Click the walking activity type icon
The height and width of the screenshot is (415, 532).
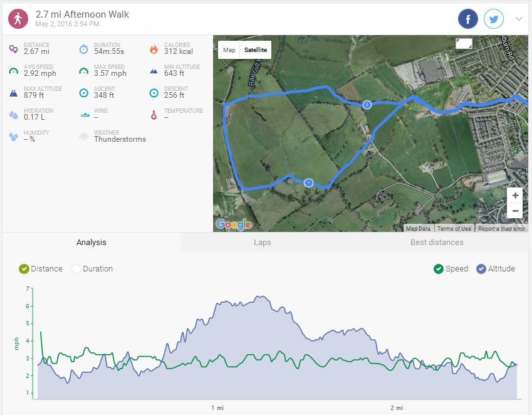click(18, 18)
